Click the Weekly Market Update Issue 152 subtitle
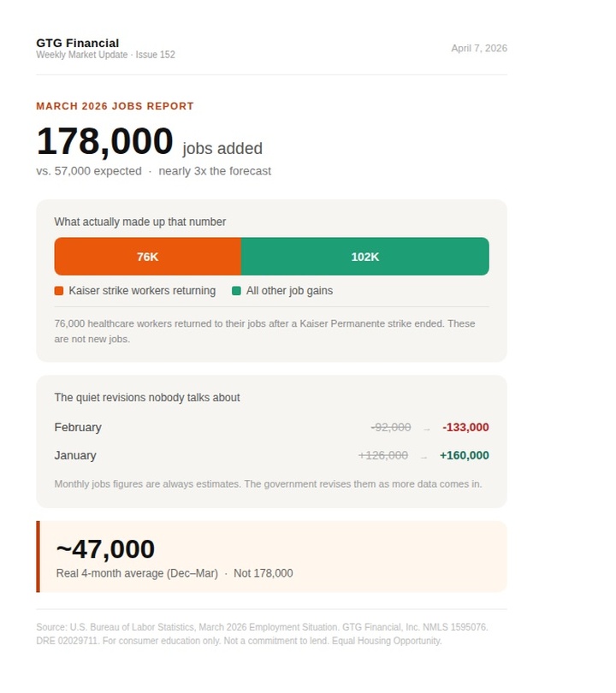 [x=105, y=55]
